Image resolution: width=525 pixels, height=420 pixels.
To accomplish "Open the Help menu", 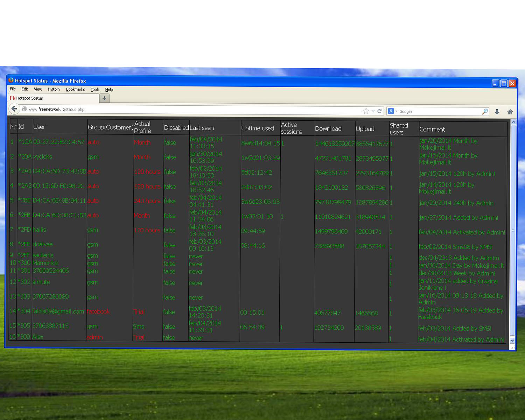I will click(109, 90).
